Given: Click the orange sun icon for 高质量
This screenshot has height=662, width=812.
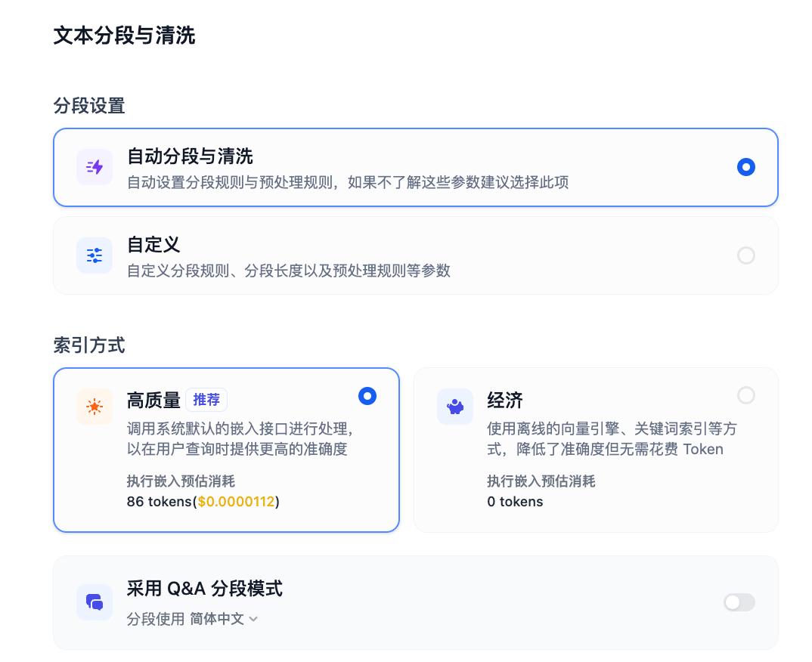Looking at the screenshot, I should (x=95, y=407).
